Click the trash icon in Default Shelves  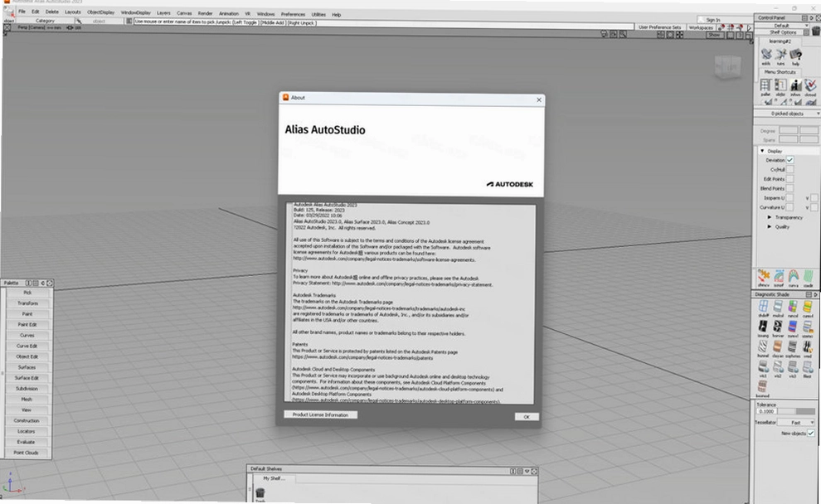coord(260,493)
